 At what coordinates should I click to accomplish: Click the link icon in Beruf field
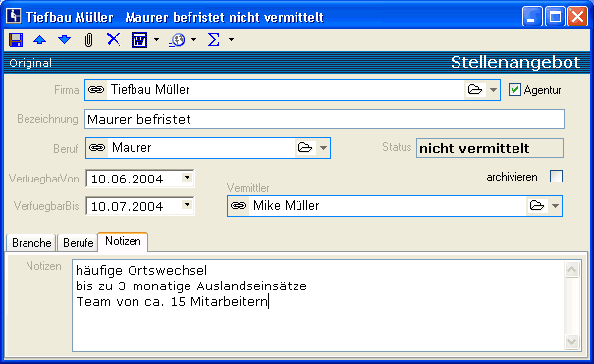(x=97, y=147)
